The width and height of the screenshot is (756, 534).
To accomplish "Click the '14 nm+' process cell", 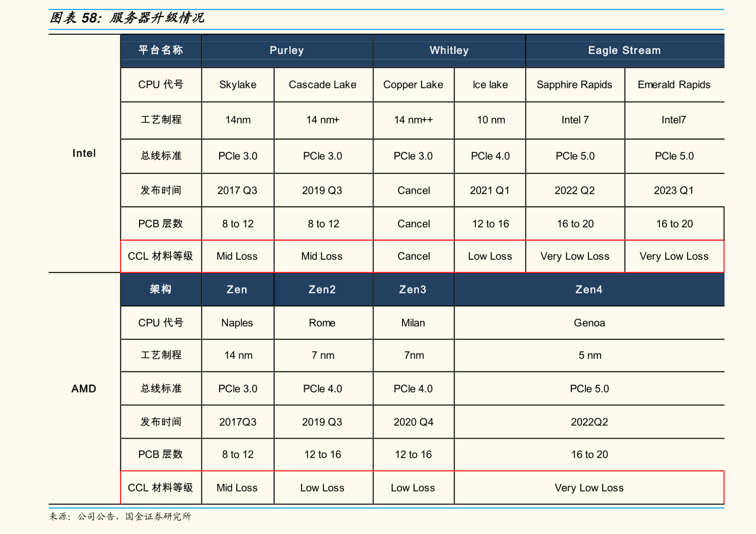I will [x=322, y=120].
